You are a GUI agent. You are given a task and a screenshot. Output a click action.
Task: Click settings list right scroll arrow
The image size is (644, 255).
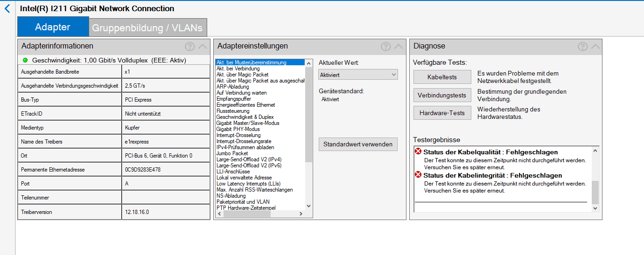[301, 214]
